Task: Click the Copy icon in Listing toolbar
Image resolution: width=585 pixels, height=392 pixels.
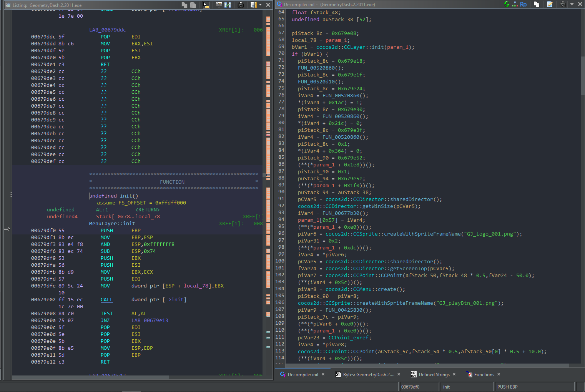Action: coord(184,5)
